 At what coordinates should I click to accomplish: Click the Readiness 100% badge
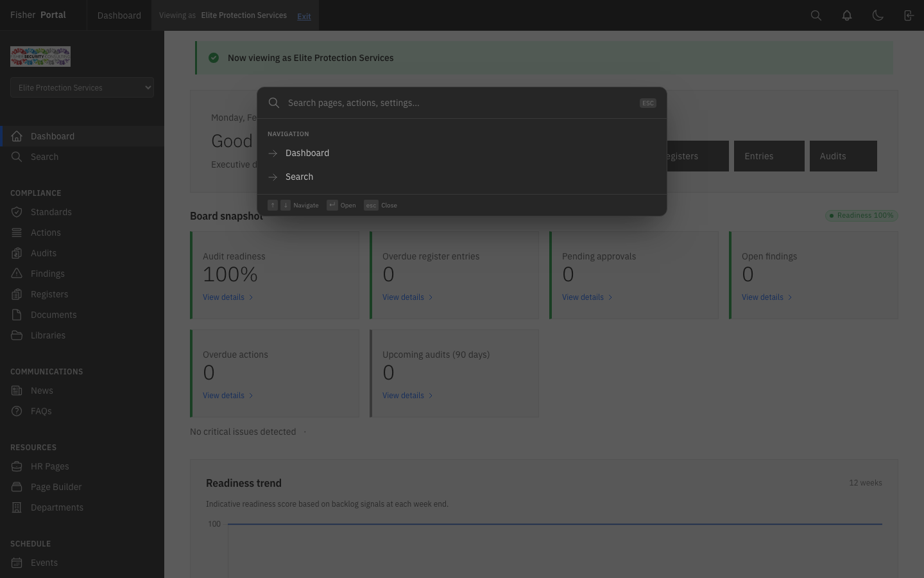coord(862,216)
